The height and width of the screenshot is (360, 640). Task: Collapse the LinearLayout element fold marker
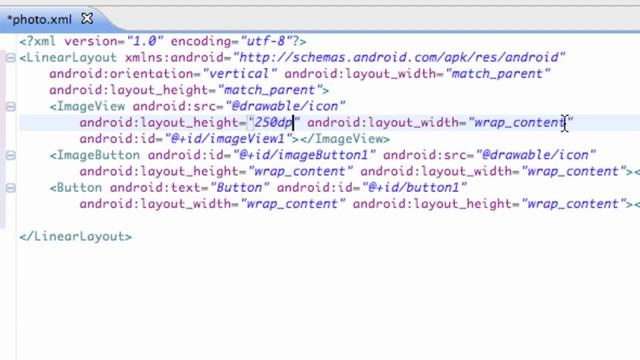(x=11, y=58)
